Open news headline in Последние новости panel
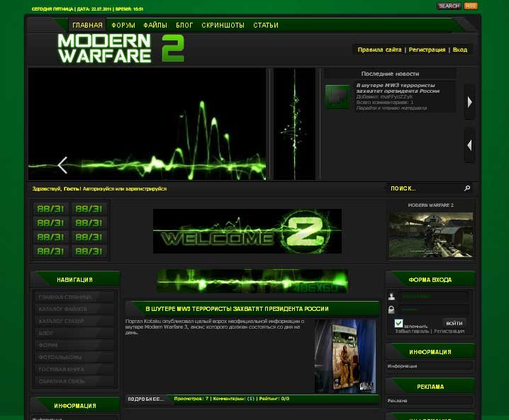 [398, 89]
